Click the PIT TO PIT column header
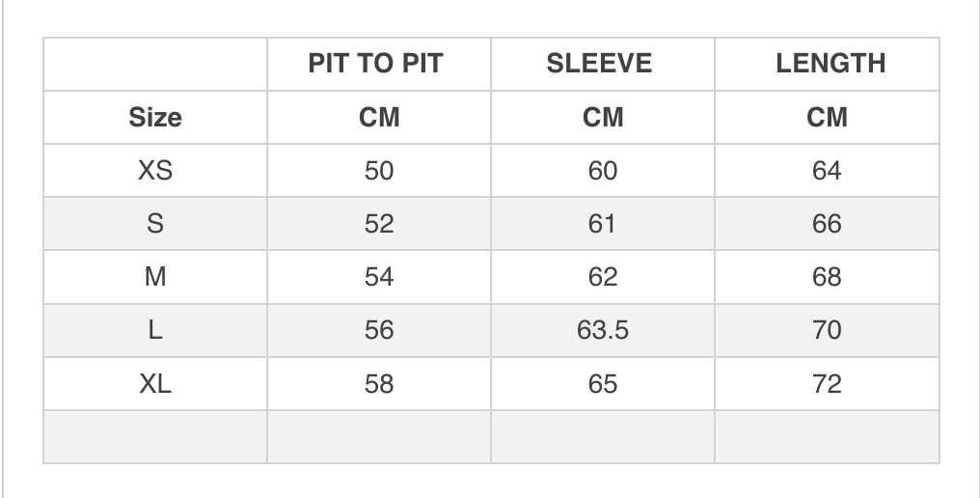The height and width of the screenshot is (498, 980). pos(375,64)
